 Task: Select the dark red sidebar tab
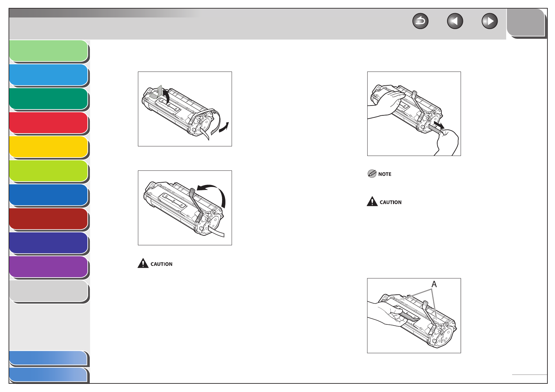pos(49,219)
